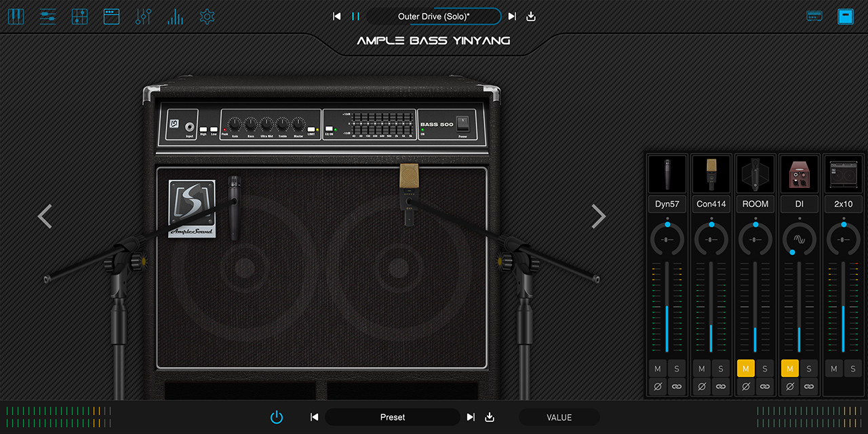Open the Dyn57 mic selector
This screenshot has width=868, height=434.
[667, 204]
